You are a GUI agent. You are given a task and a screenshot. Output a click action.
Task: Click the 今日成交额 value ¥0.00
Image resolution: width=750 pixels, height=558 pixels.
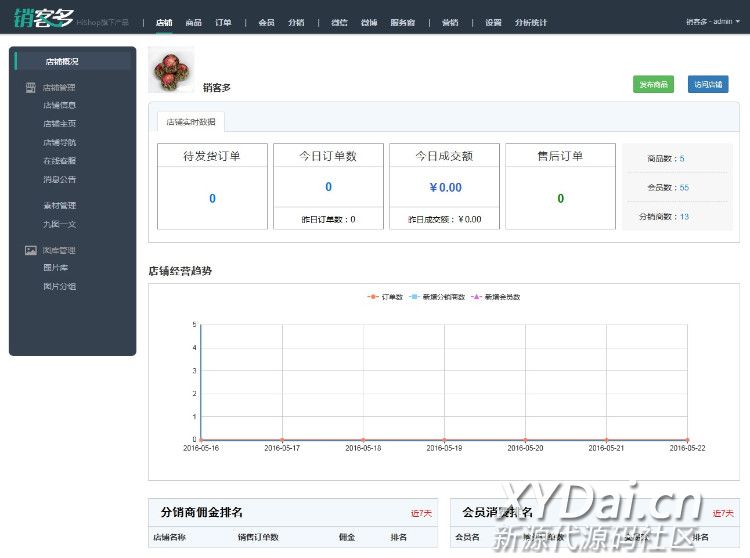tap(445, 187)
